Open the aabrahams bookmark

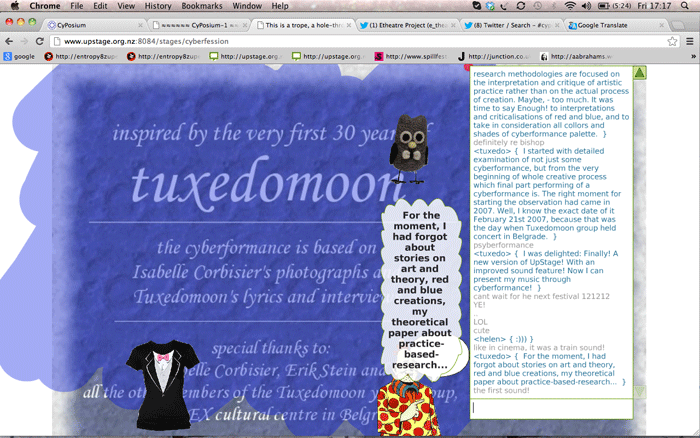(x=576, y=56)
